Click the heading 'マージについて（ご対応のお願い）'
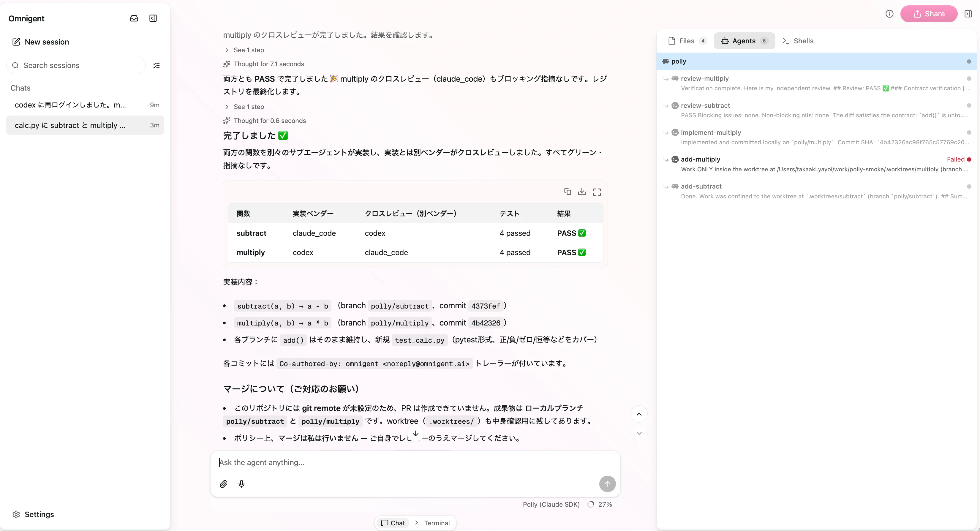Viewport: 980px width, 531px height. pos(291,389)
